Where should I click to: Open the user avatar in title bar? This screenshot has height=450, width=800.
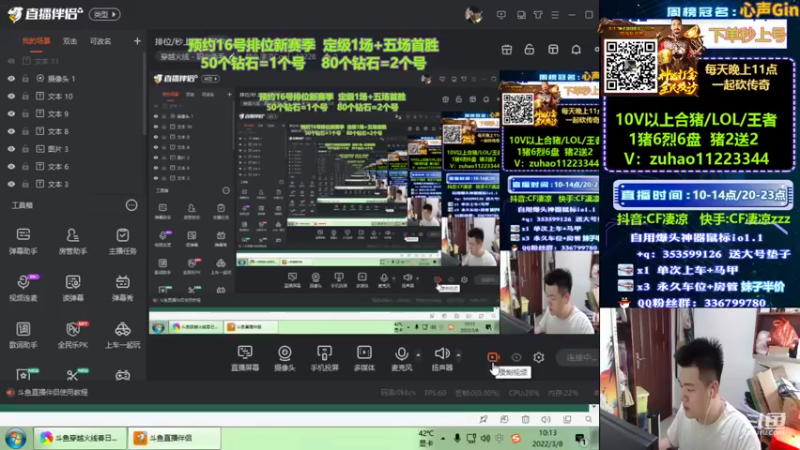pyautogui.click(x=473, y=15)
